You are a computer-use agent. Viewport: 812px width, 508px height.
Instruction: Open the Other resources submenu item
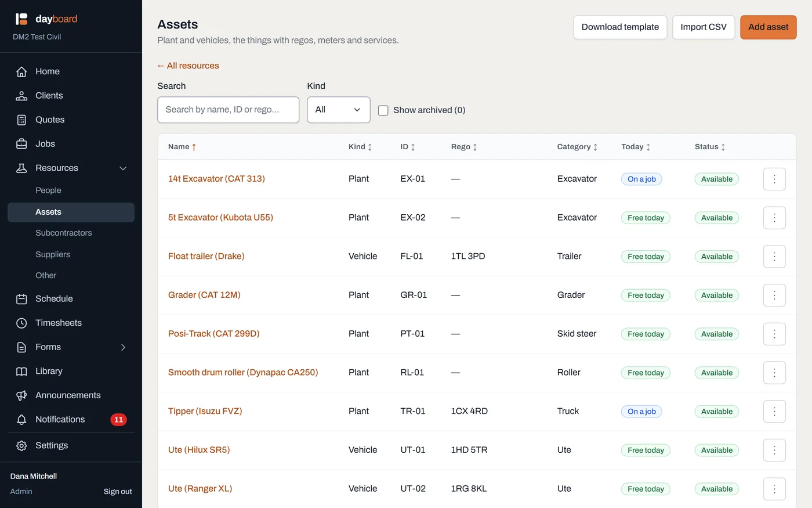coord(46,275)
